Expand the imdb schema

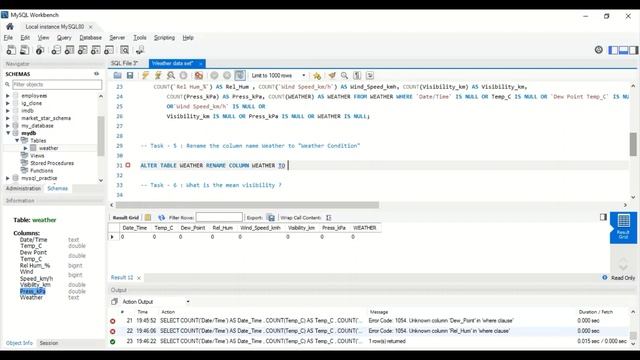tap(8, 111)
